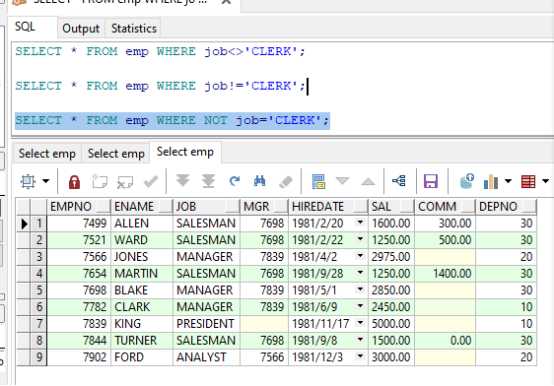The width and height of the screenshot is (554, 386).
Task: Open date picker for hiredate 1981/2/20
Action: [x=360, y=222]
